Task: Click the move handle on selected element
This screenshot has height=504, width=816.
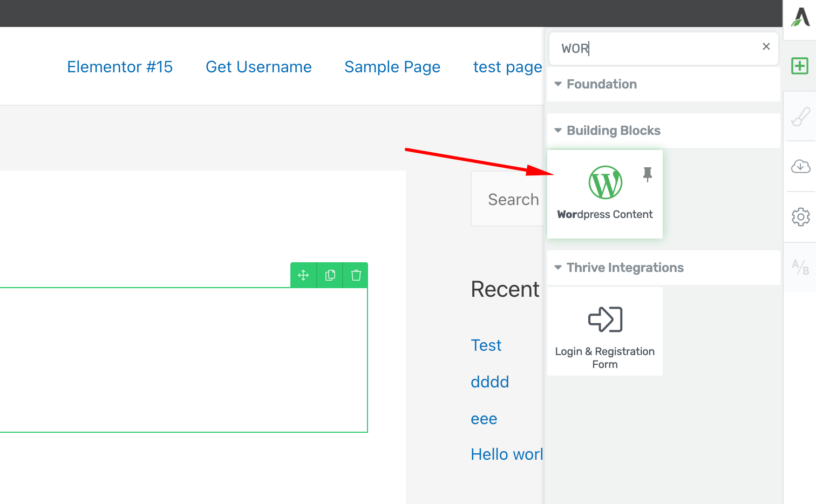Action: (303, 275)
